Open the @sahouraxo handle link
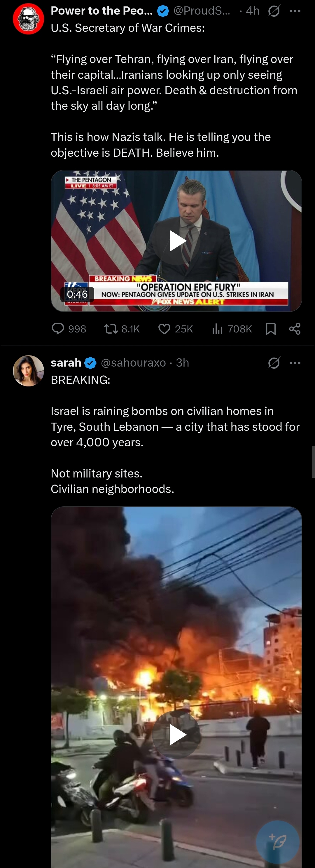This screenshot has height=868, width=315. click(133, 362)
